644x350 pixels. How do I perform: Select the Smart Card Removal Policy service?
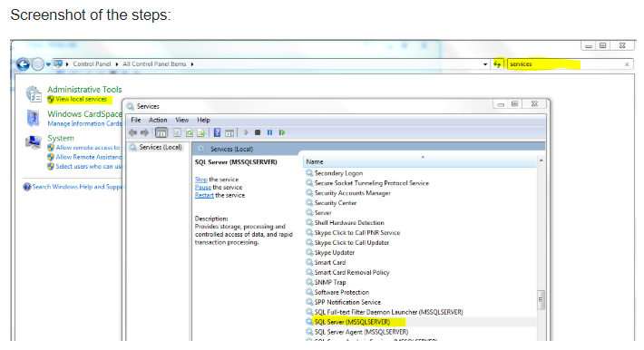[x=352, y=272]
